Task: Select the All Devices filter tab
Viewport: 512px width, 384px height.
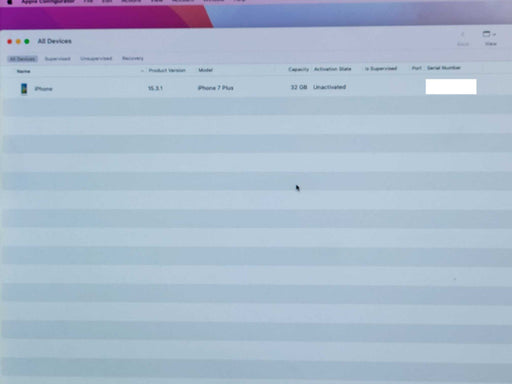Action: [22, 59]
